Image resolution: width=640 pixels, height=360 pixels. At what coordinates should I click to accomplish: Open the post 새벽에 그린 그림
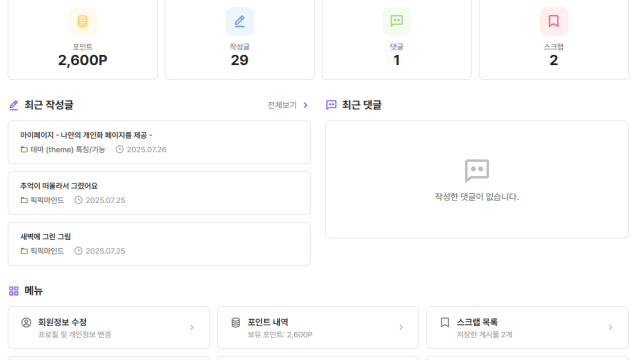[x=159, y=244]
